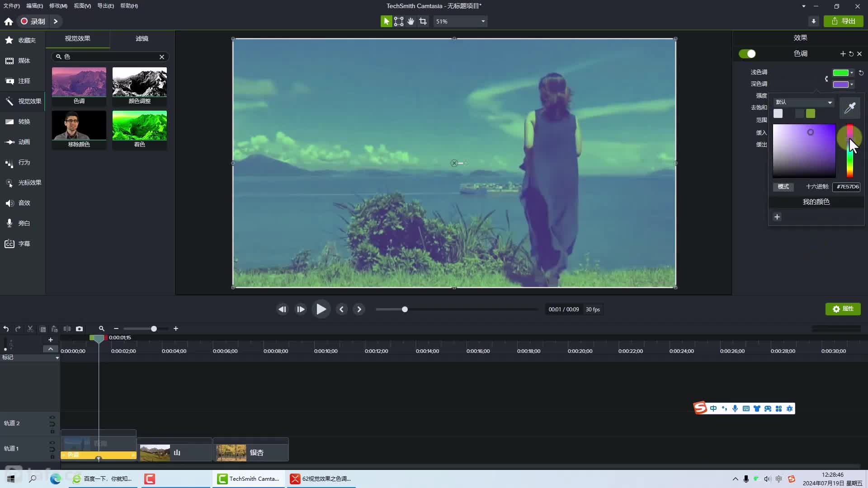Click the plus icon to zoom in timeline
The width and height of the screenshot is (868, 488).
tap(176, 329)
